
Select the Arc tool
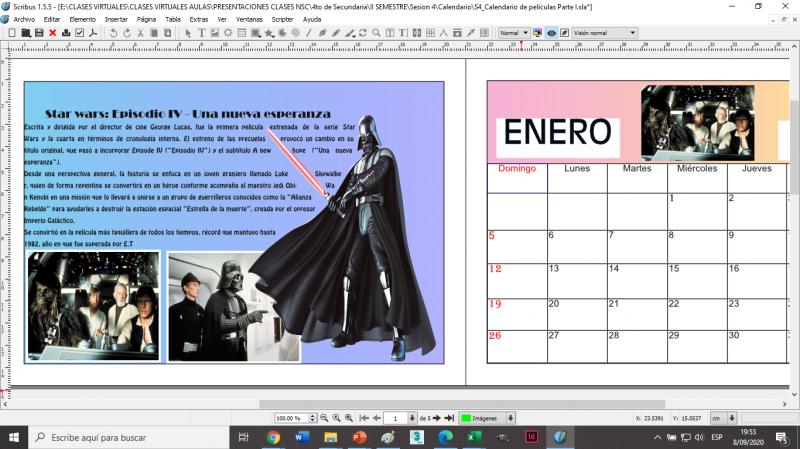coord(282,33)
